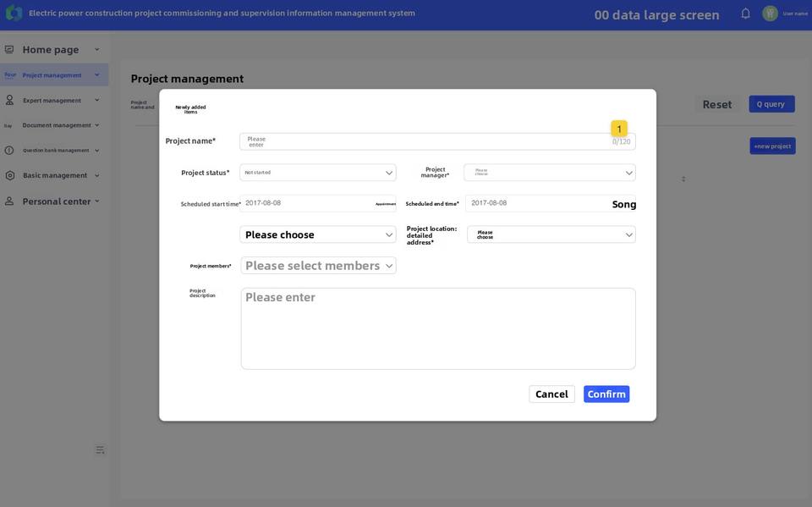The image size is (812, 507).
Task: Click the notification bell icon
Action: pyautogui.click(x=745, y=14)
